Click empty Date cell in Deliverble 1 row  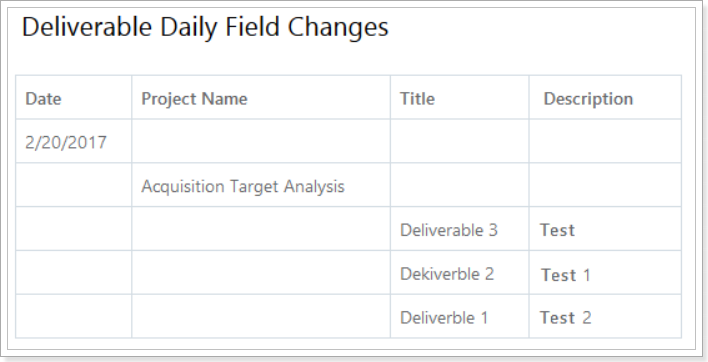(74, 316)
